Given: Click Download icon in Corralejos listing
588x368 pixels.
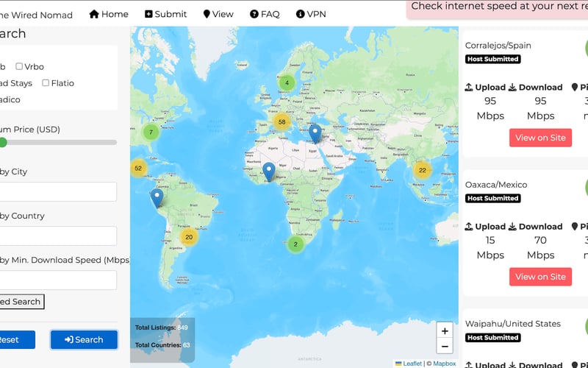Looking at the screenshot, I should click(512, 88).
